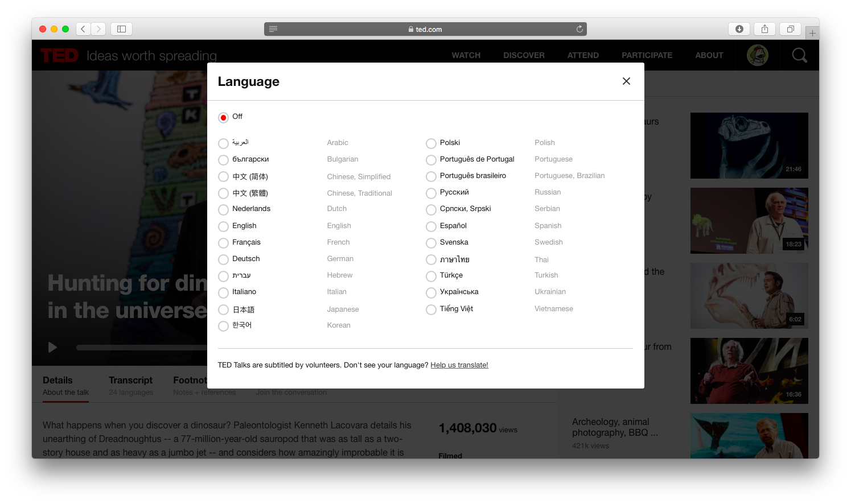Image resolution: width=851 pixels, height=504 pixels.
Task: Open the PARTICIPATE menu
Action: 647,55
